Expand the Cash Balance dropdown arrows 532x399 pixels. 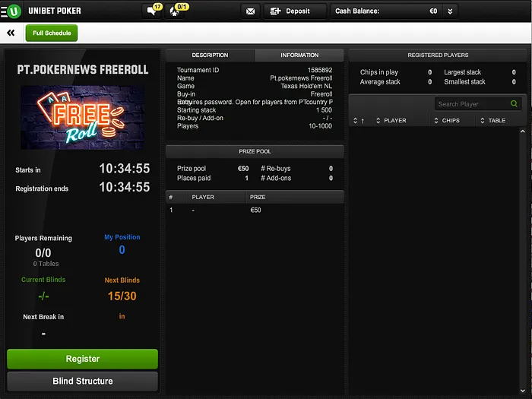click(450, 11)
